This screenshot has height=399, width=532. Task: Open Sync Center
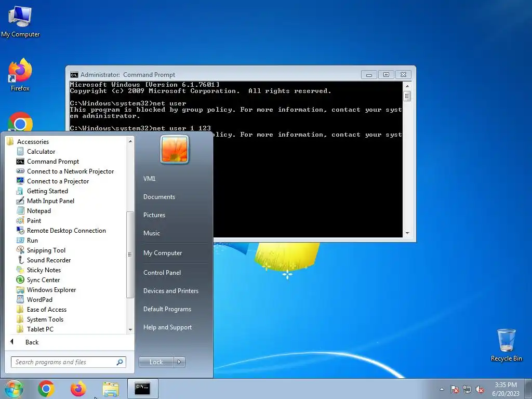43,280
